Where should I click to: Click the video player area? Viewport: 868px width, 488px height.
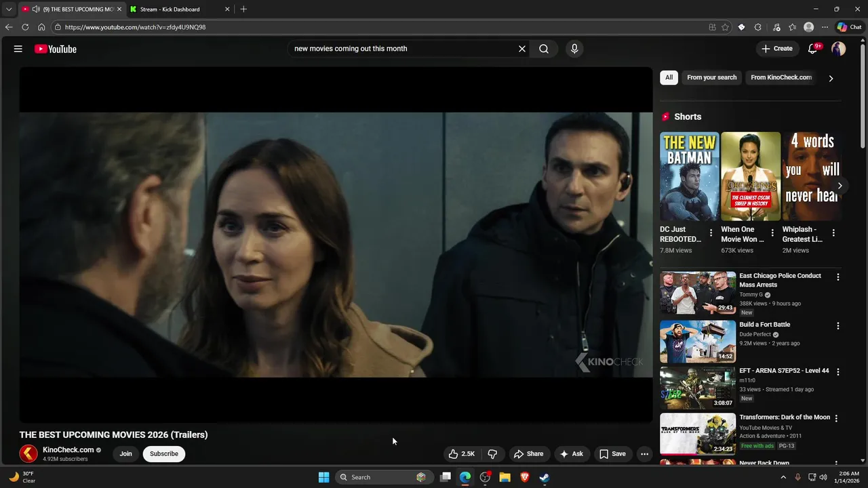click(x=336, y=245)
